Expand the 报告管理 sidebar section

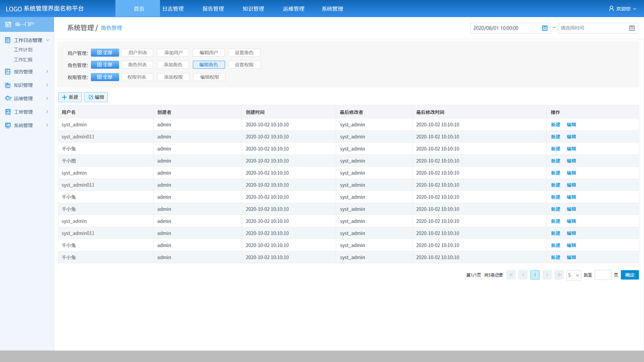[47, 72]
